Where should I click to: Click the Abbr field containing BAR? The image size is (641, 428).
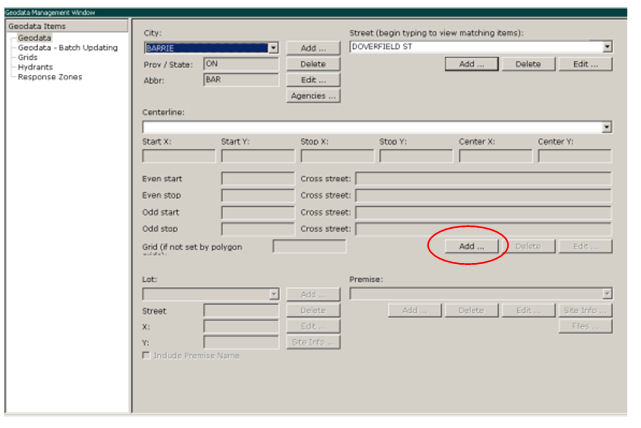pyautogui.click(x=240, y=80)
